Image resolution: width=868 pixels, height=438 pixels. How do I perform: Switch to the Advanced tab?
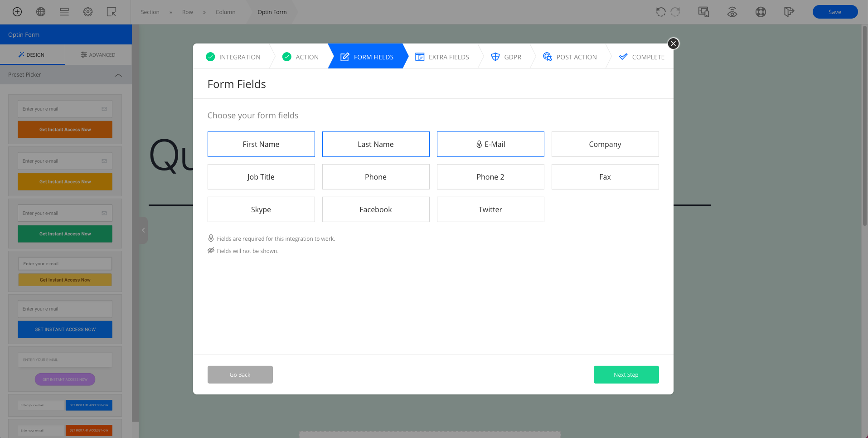tap(98, 55)
